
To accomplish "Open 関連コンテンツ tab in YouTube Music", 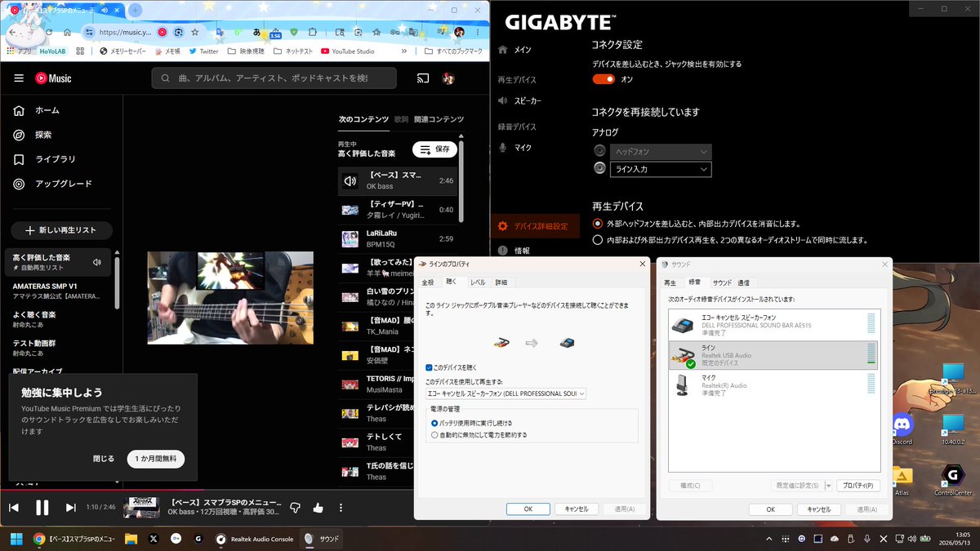I will pos(439,119).
